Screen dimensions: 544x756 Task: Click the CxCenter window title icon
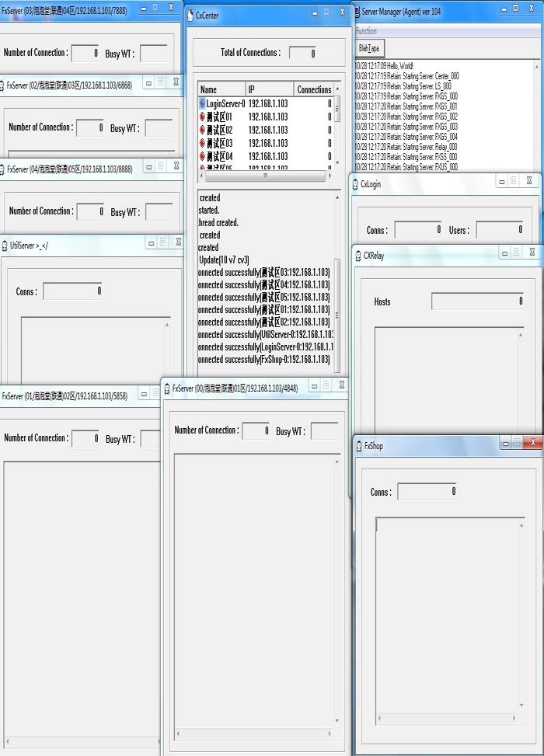pyautogui.click(x=190, y=15)
